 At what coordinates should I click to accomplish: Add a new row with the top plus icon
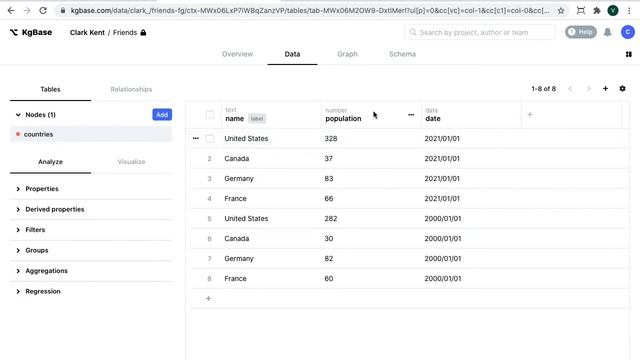coord(605,89)
